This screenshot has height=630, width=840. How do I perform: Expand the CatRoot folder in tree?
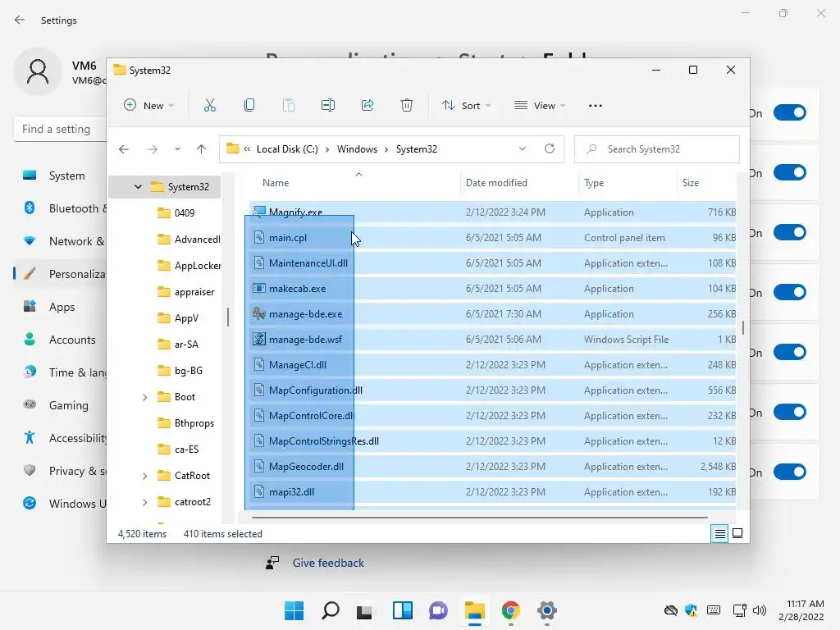click(x=144, y=476)
